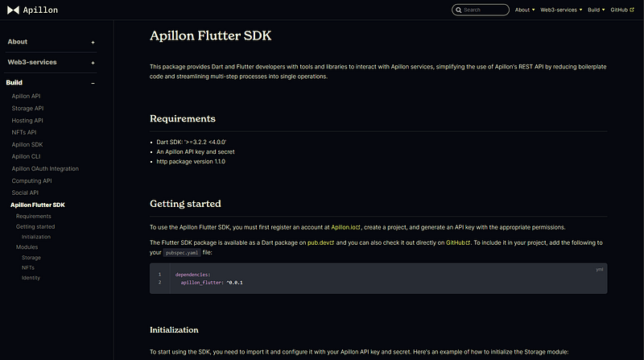
Task: Open Apillon API in the sidebar
Action: click(x=26, y=96)
